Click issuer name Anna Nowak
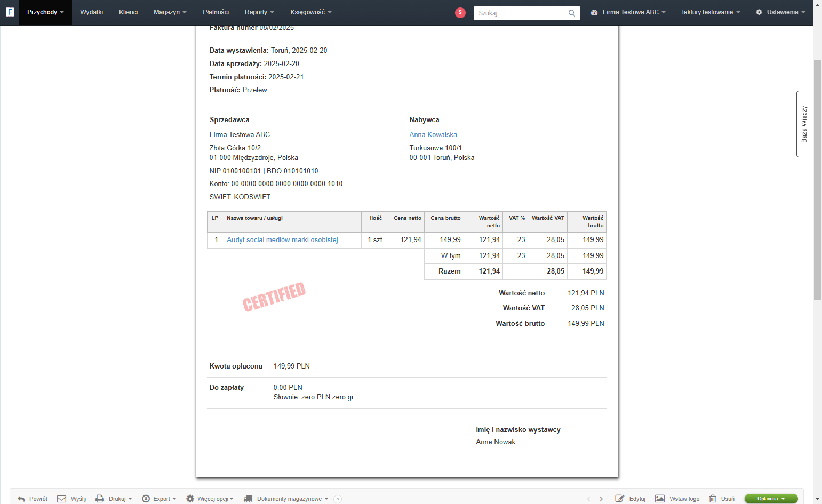 pos(496,442)
